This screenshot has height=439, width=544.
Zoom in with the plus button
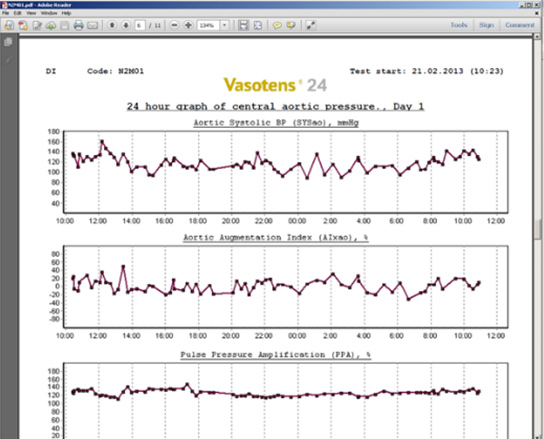coord(188,25)
